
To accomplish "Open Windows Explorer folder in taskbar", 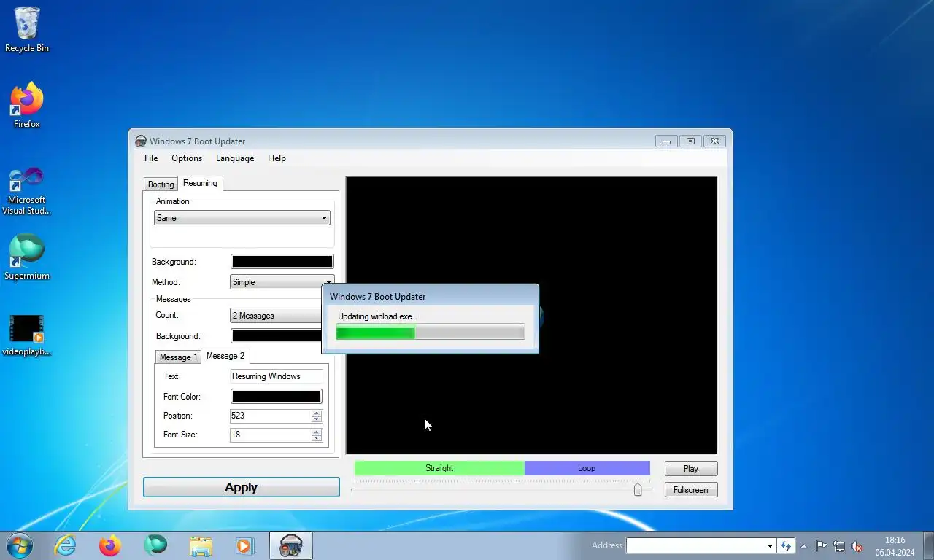I will [x=201, y=545].
